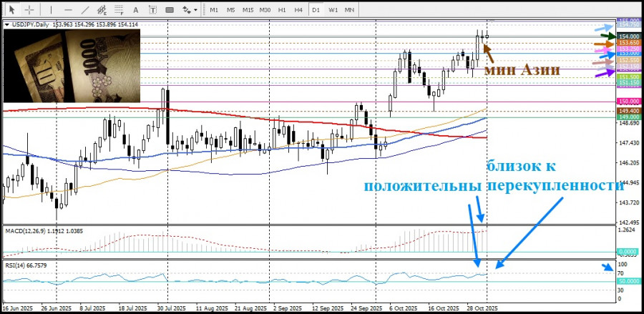
Task: Choose the Draw Vertical Line tool
Action: tap(51, 9)
